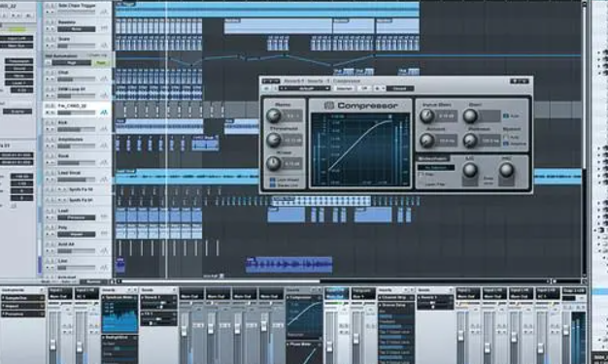Click the Read automation mode button

tap(101, 63)
